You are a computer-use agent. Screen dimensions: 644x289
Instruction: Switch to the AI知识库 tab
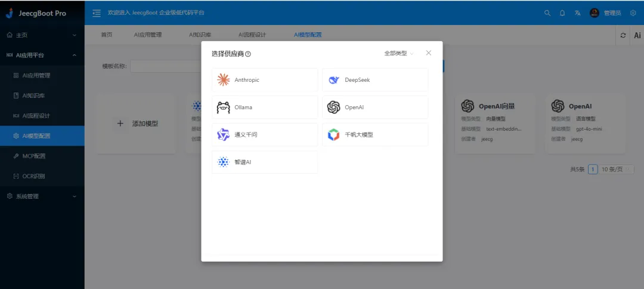pyautogui.click(x=200, y=35)
